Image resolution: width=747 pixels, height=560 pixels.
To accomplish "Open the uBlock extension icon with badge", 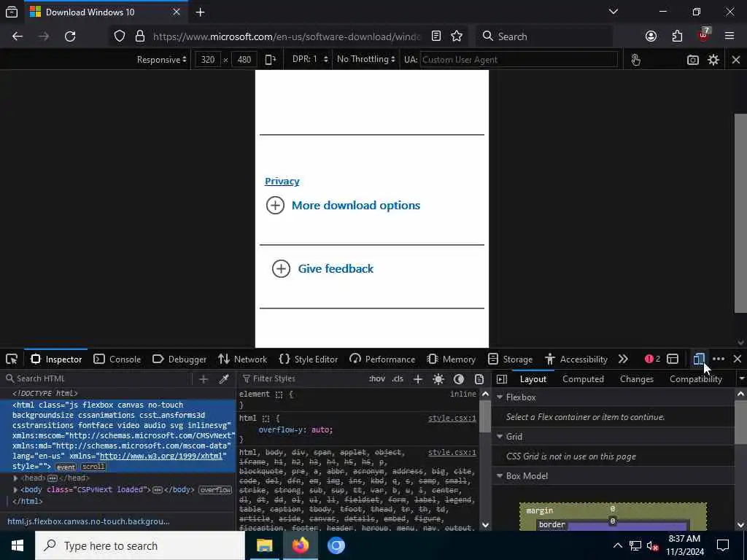I will [704, 35].
